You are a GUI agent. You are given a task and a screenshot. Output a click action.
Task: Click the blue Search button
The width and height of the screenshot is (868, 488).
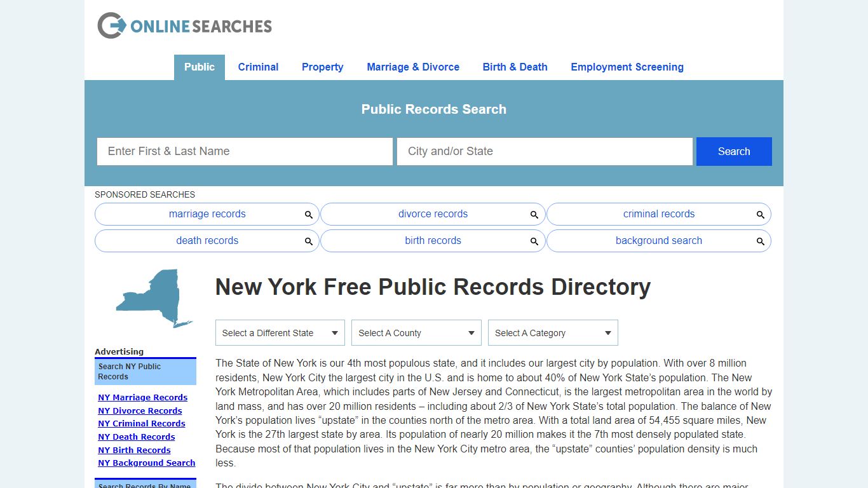tap(734, 151)
